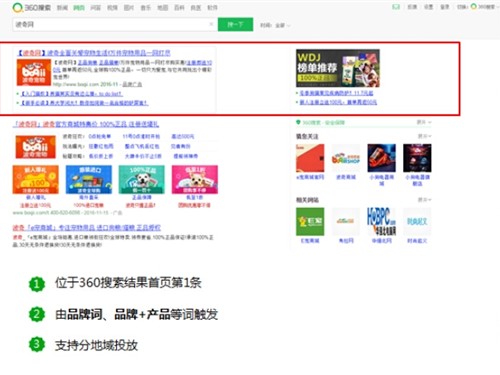Open the 注册立送100元 link under WDJ banner
Image resolution: width=500 pixels, height=375 pixels.
(338, 102)
